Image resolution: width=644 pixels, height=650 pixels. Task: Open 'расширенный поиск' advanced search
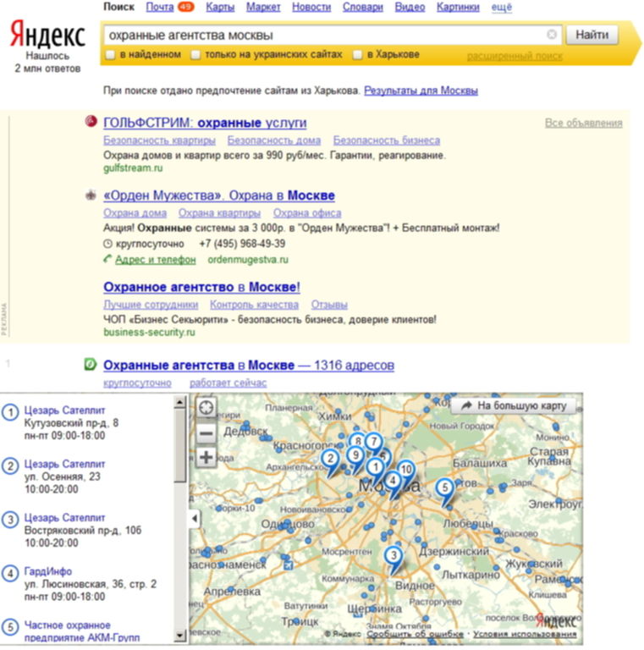tap(515, 56)
